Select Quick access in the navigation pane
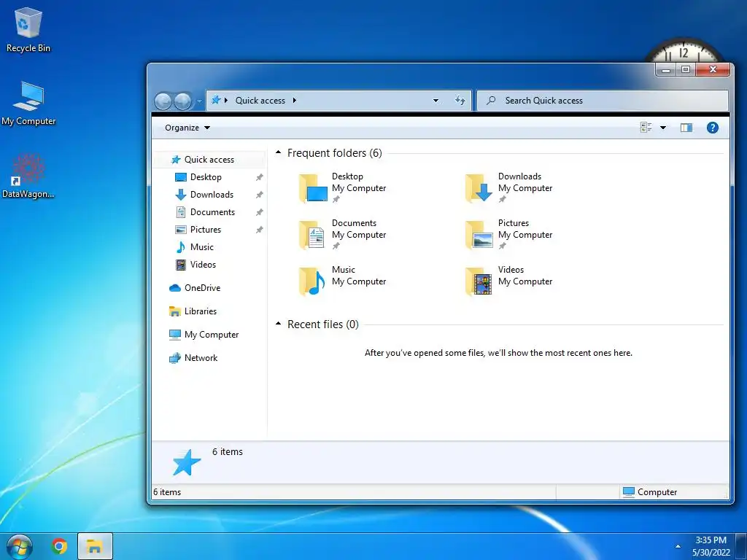This screenshot has width=747, height=560. pyautogui.click(x=209, y=160)
